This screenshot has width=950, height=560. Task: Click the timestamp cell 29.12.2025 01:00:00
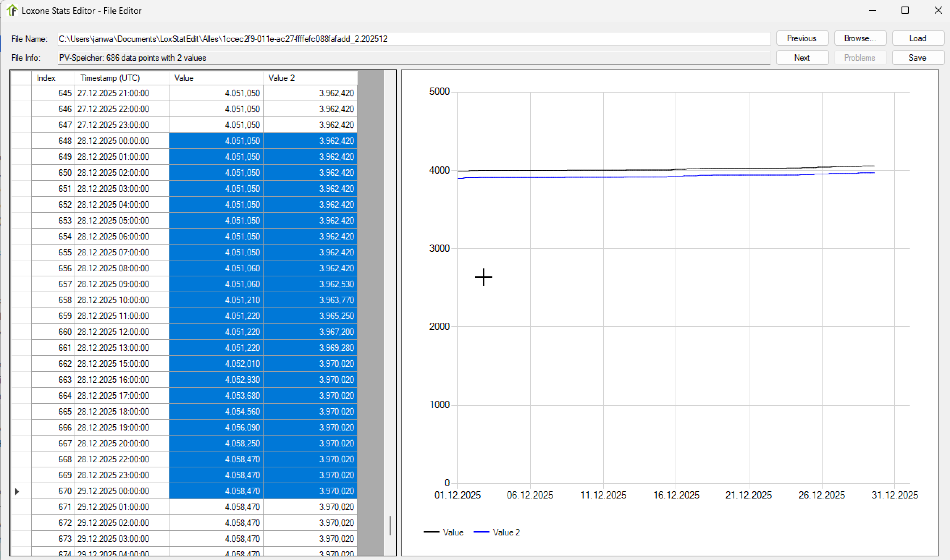122,507
